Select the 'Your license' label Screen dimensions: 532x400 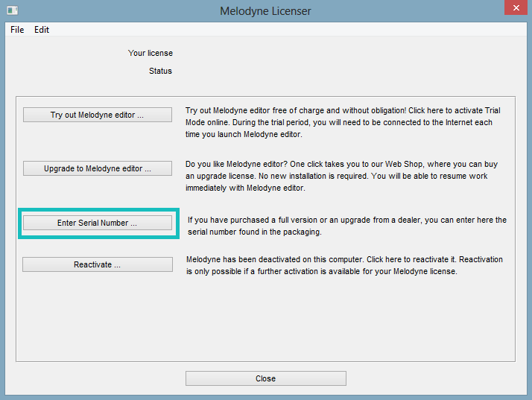(151, 53)
